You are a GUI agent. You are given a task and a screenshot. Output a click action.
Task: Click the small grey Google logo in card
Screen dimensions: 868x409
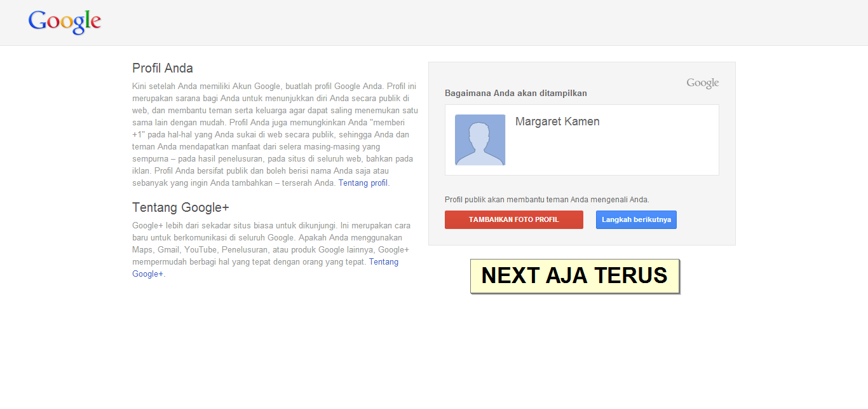[x=703, y=83]
